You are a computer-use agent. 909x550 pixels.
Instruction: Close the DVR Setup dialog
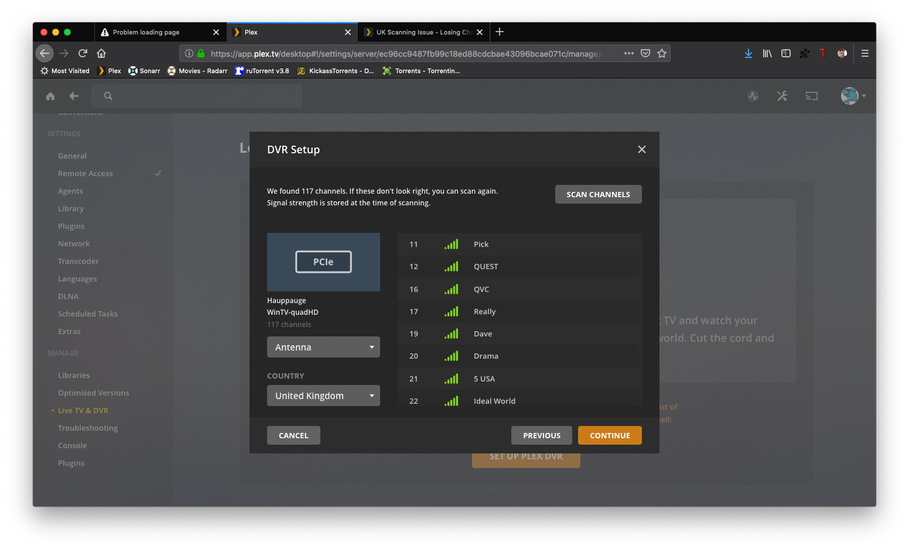641,150
